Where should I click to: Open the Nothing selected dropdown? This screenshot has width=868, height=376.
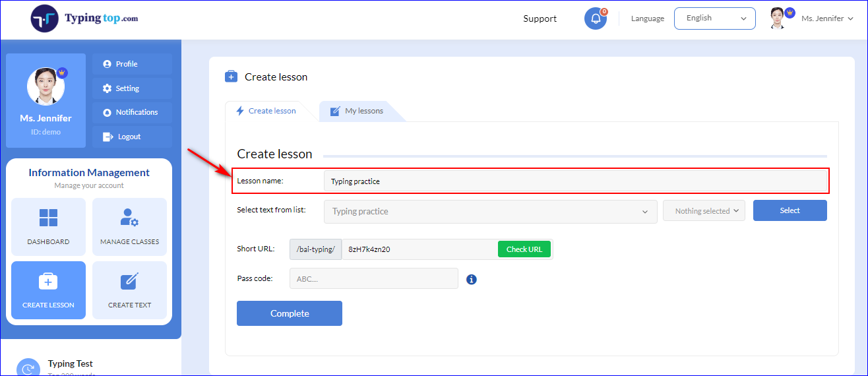coord(704,211)
